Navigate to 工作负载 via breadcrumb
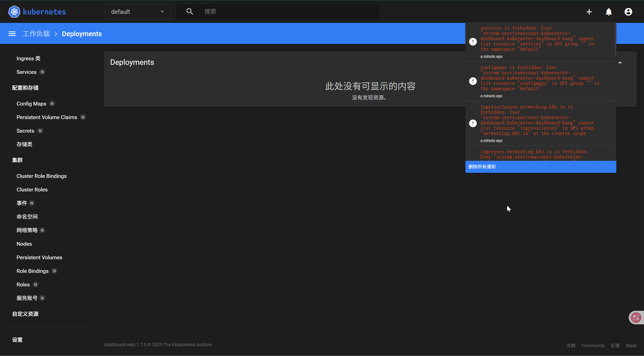Viewport: 644px width, 356px height. (x=36, y=33)
